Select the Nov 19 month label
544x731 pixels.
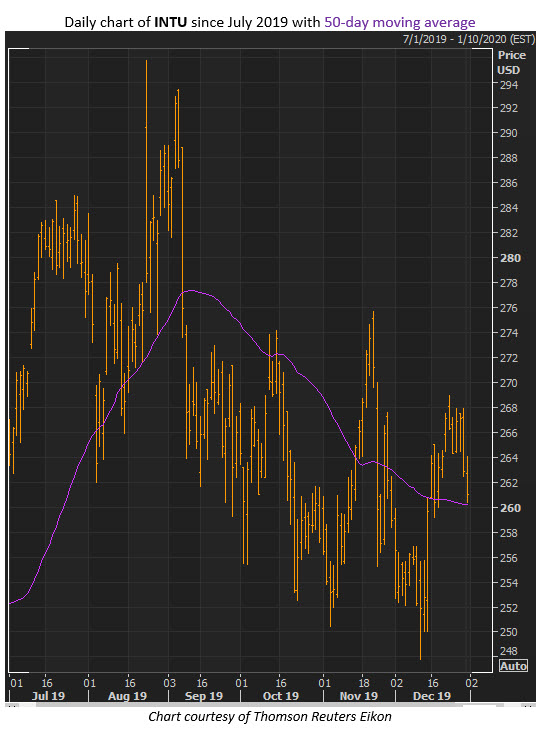358,696
